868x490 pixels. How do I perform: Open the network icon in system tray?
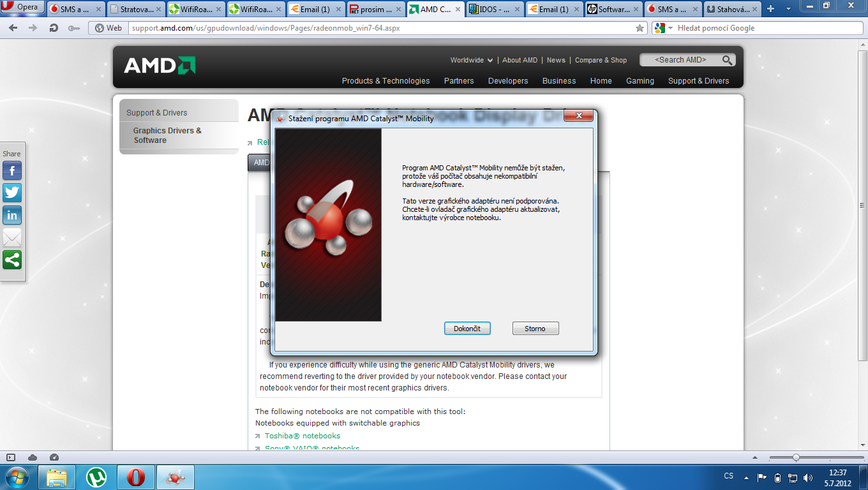coord(793,477)
